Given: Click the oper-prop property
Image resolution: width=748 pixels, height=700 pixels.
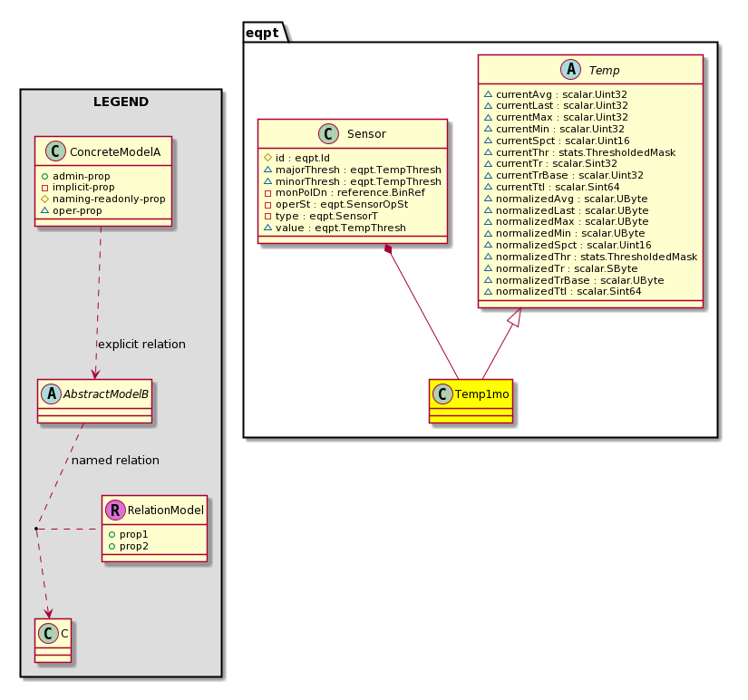Looking at the screenshot, I should (x=77, y=210).
